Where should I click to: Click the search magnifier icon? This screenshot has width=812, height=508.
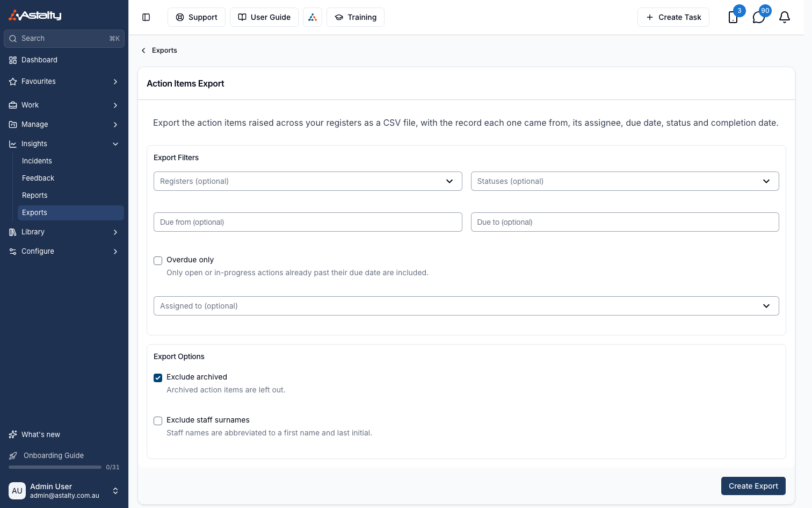pos(13,39)
